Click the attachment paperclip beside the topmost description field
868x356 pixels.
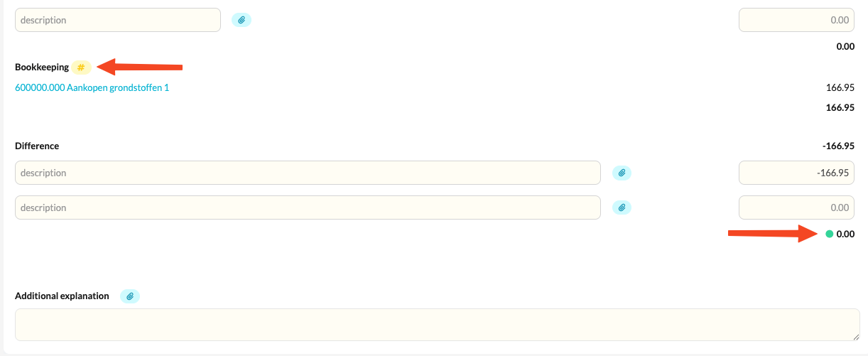click(x=242, y=20)
